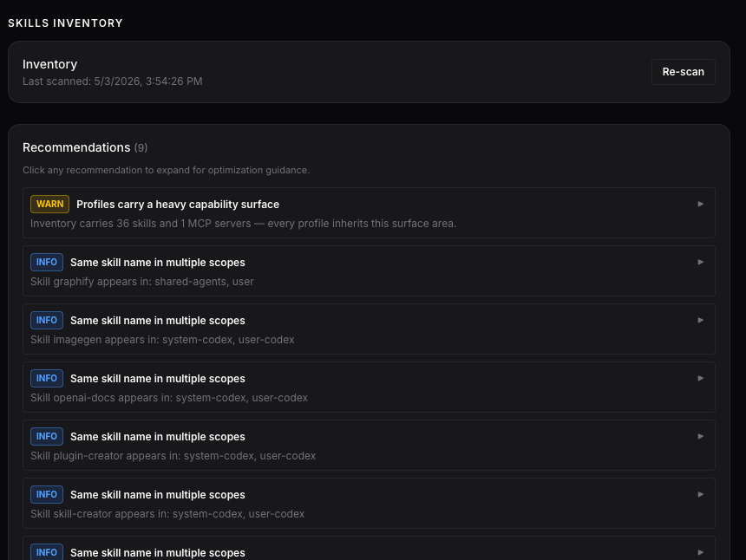Click the recommendations count (9)

(141, 148)
